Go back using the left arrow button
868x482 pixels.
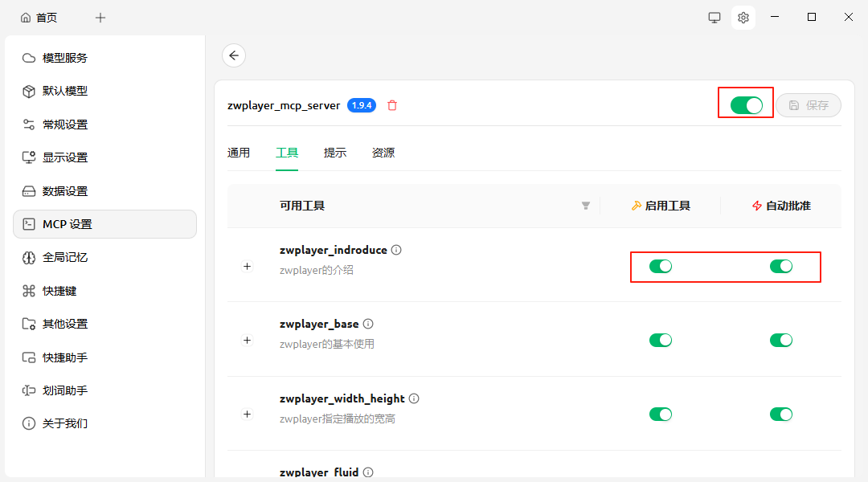click(234, 55)
